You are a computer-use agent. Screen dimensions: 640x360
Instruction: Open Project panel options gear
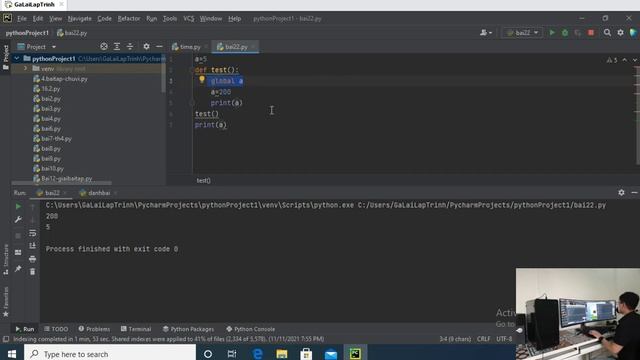pyautogui.click(x=146, y=47)
